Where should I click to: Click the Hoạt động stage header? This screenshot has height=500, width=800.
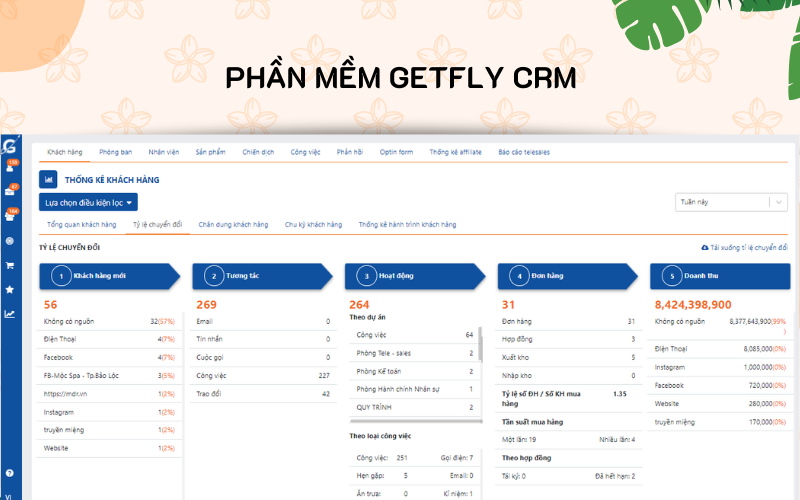click(415, 276)
